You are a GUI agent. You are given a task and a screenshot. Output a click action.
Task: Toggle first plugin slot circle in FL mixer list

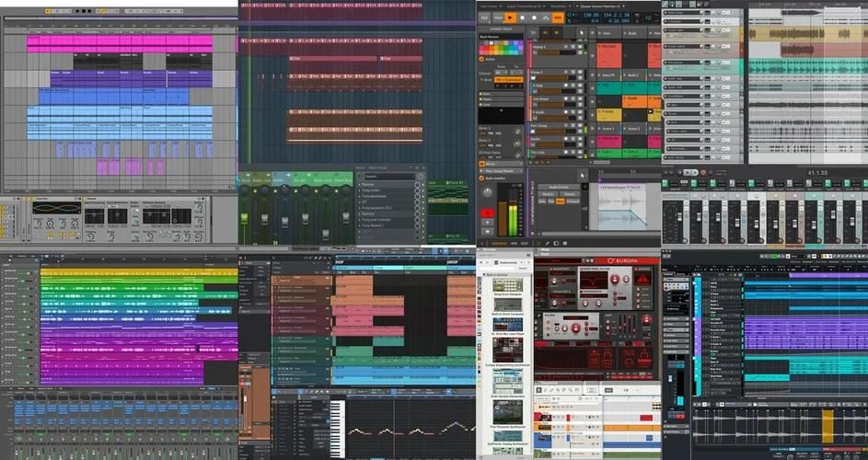(x=417, y=185)
